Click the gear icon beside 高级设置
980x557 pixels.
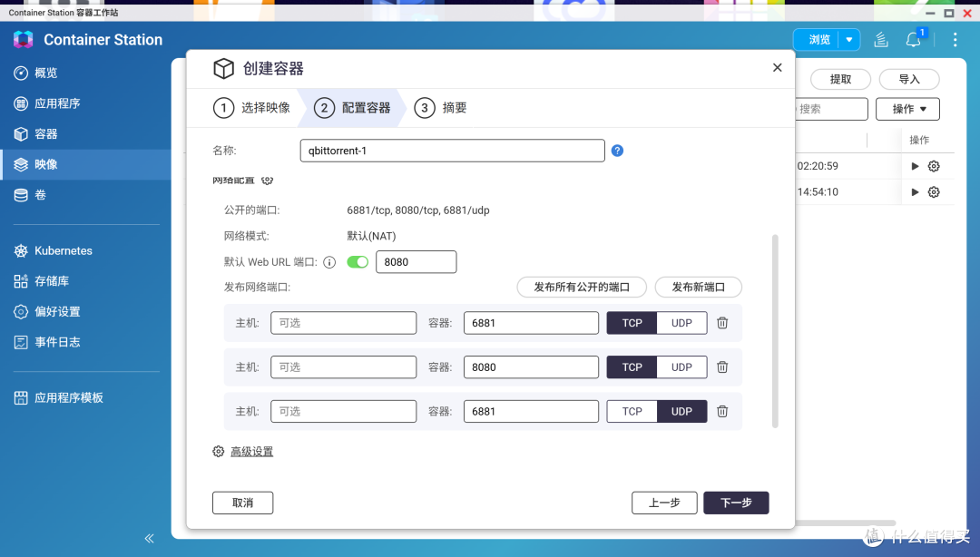coord(218,452)
